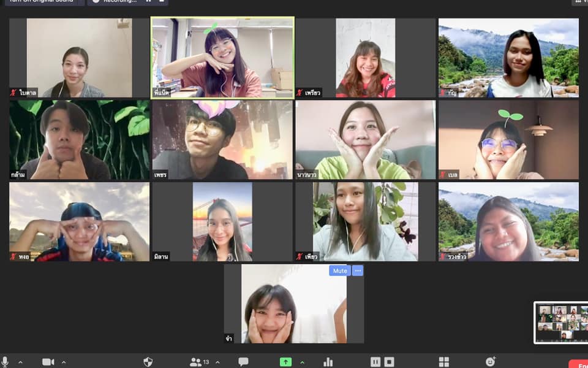Expand audio options arrow beside microphone
Viewport: 588px width, 368px height.
(x=20, y=362)
